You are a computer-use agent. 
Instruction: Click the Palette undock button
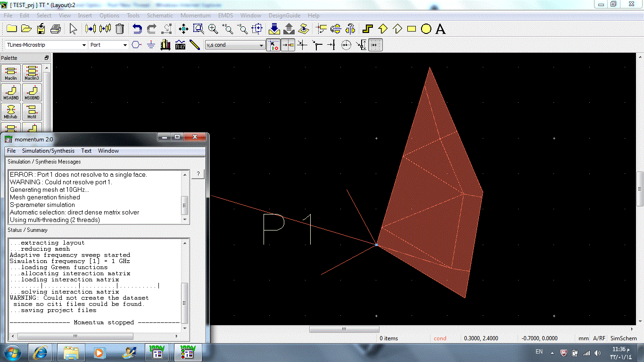(47, 58)
